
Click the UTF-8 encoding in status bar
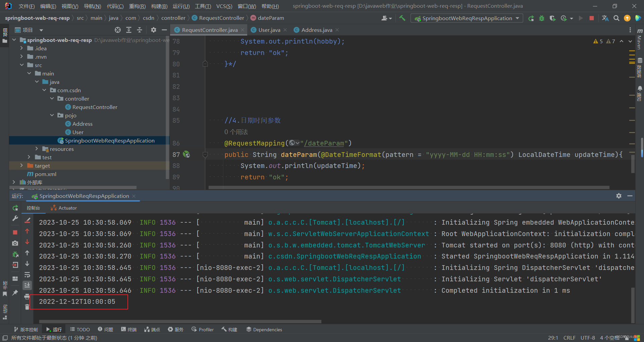588,338
